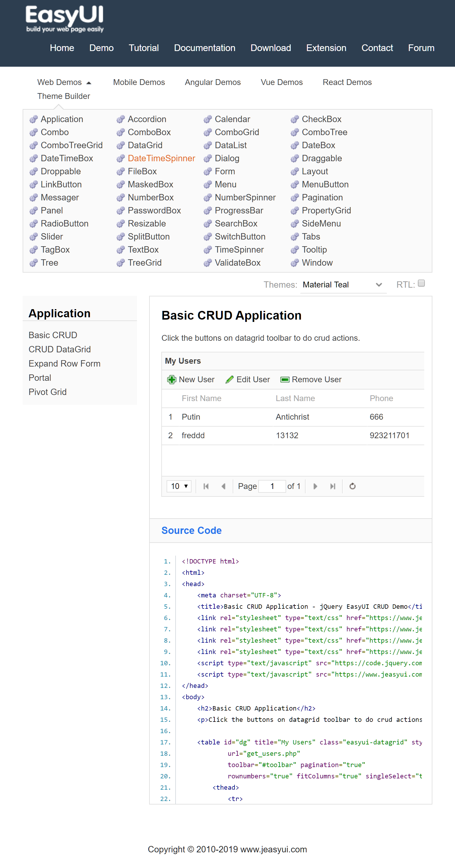The image size is (455, 868).
Task: Open the Download menu item
Action: [271, 48]
